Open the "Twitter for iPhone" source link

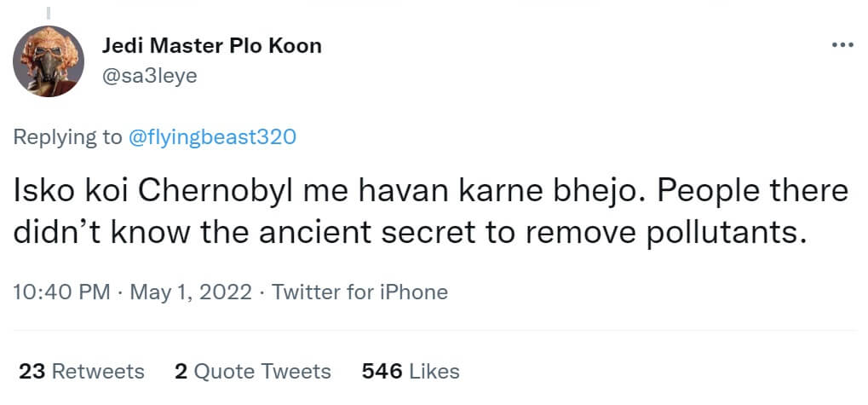[359, 292]
